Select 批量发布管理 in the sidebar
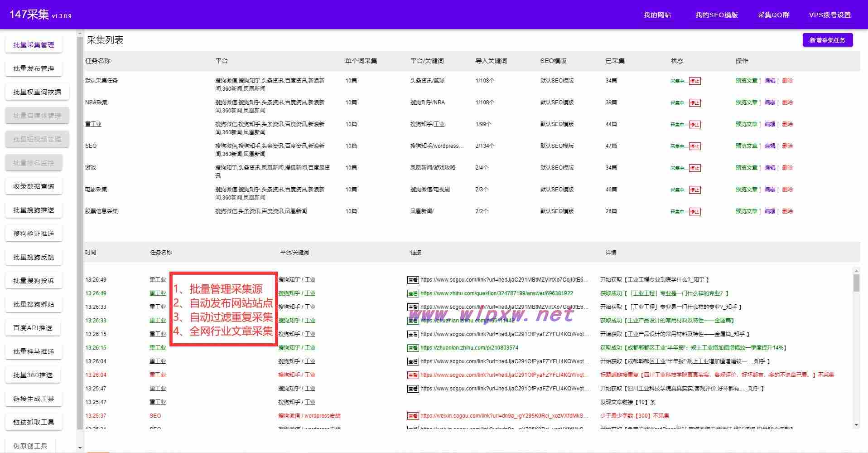The height and width of the screenshot is (453, 868). coord(34,68)
